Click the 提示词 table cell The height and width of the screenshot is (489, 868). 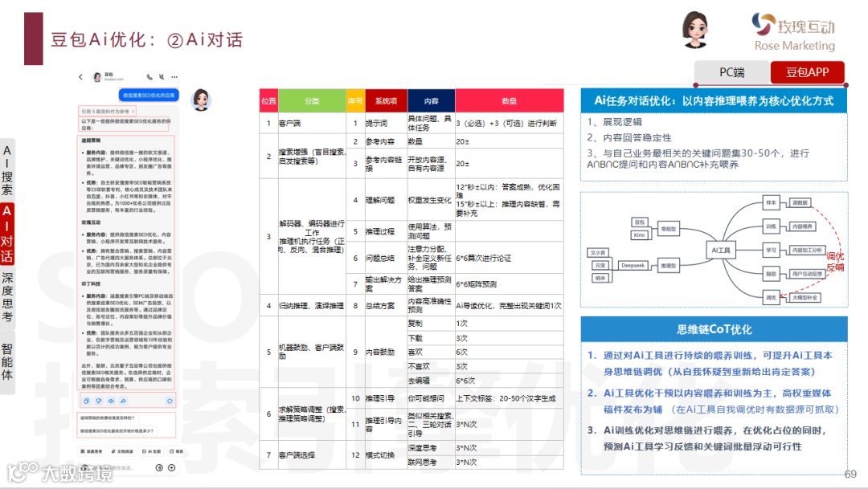click(386, 123)
